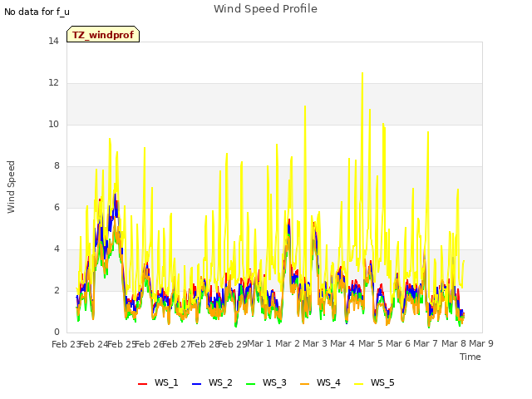Click the 'No data for f_u' message
The height and width of the screenshot is (399, 532).
tap(37, 12)
